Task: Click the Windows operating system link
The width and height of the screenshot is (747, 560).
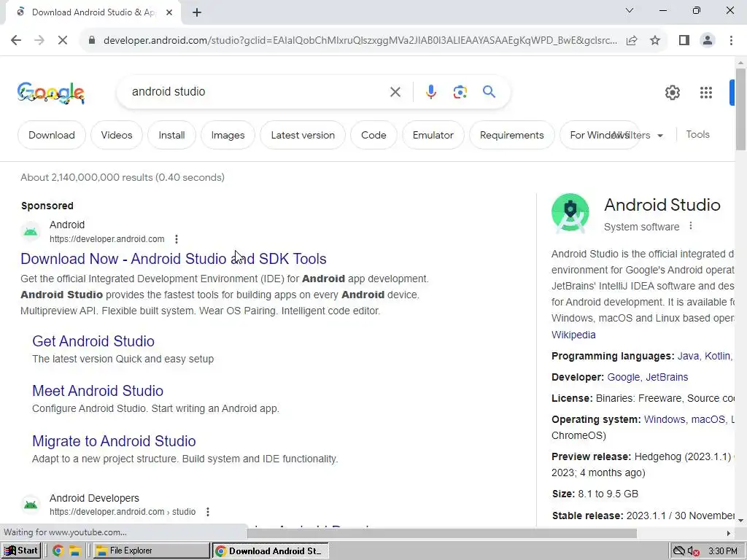Action: pos(665,419)
